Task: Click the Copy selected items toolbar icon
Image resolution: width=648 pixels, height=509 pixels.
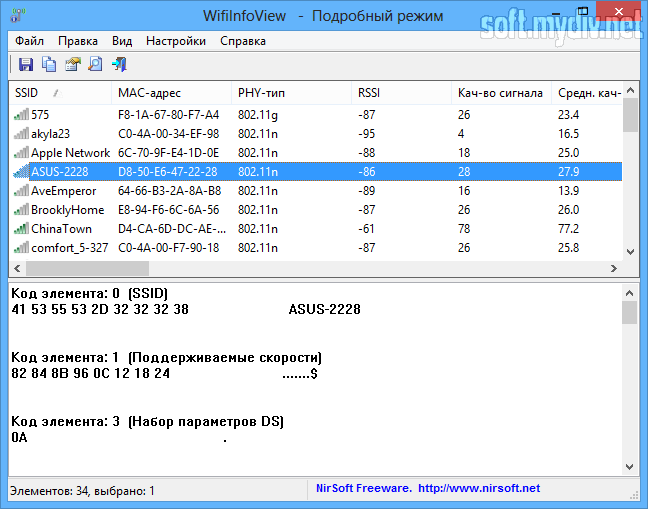Action: click(x=49, y=64)
